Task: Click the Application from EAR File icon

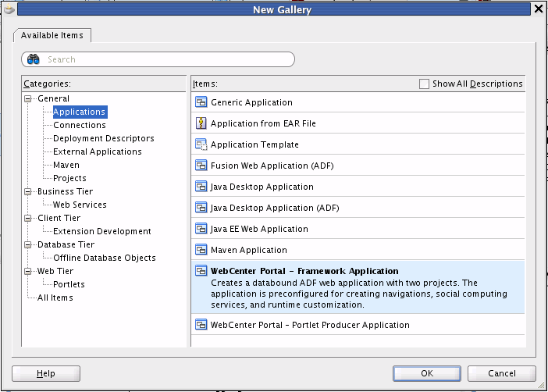Action: [x=201, y=123]
